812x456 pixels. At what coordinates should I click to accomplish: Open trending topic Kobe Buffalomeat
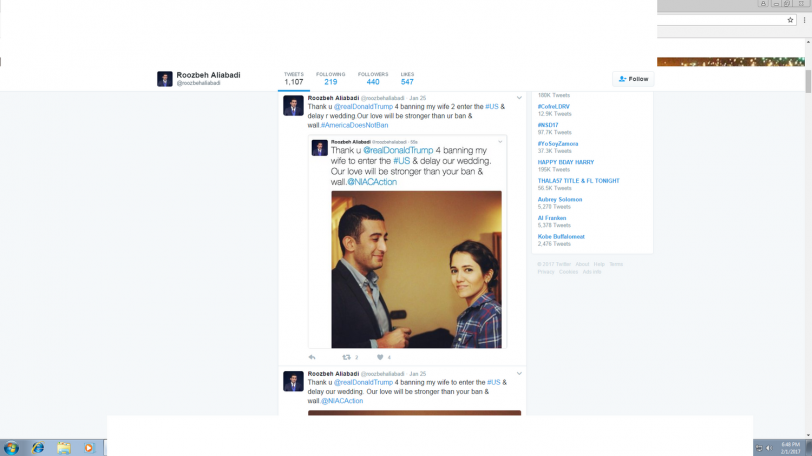(x=561, y=237)
